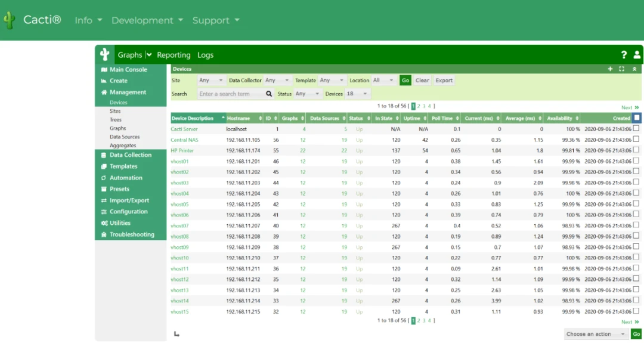Switch to the Reporting tab
Viewport: 644px width, 343px height.
pyautogui.click(x=174, y=55)
